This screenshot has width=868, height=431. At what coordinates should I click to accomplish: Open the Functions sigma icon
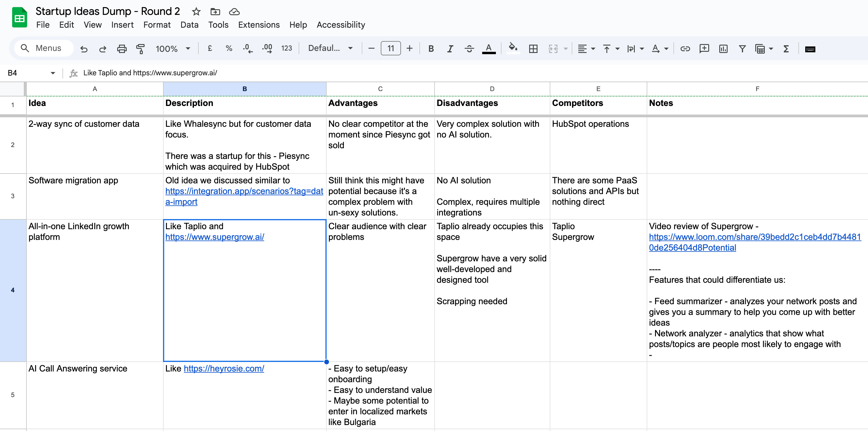coord(786,49)
